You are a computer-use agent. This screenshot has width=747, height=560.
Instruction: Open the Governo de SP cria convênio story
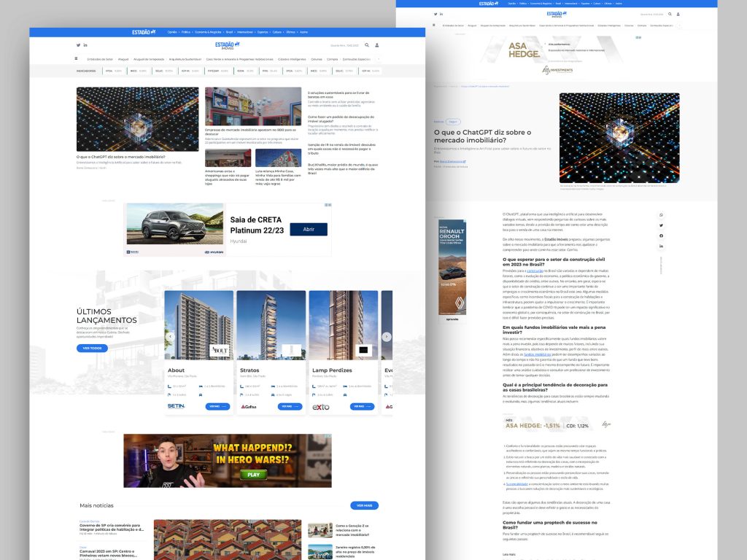point(112,527)
